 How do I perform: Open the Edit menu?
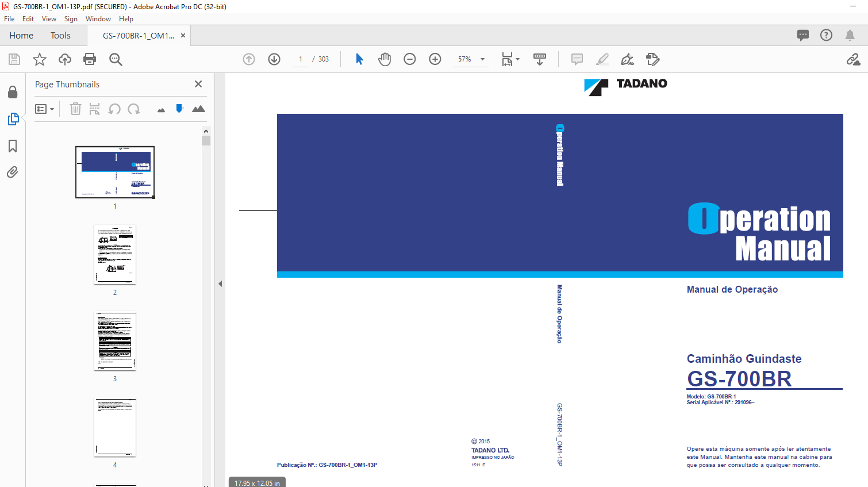[x=28, y=19]
